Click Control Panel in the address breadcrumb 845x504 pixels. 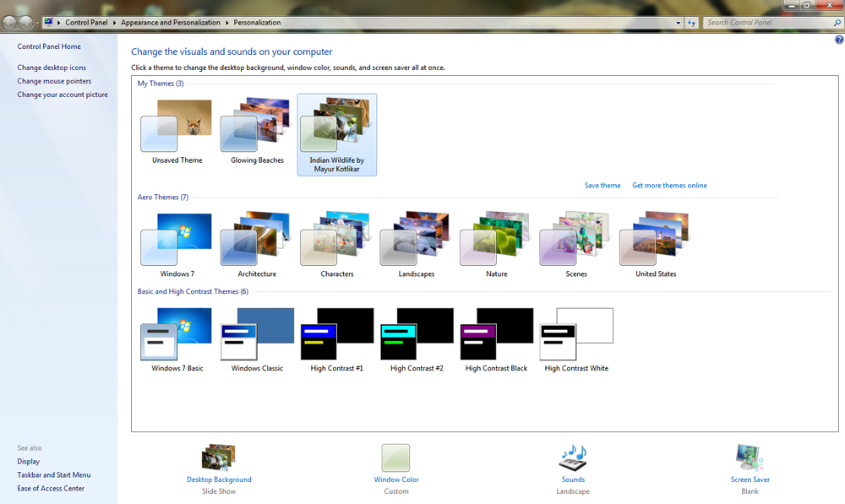pyautogui.click(x=86, y=23)
